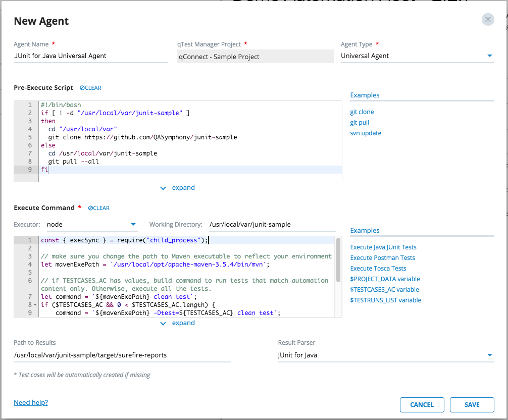Click the 'if [ ! -d' script line
Screen dimensions: 508x420
[115, 113]
